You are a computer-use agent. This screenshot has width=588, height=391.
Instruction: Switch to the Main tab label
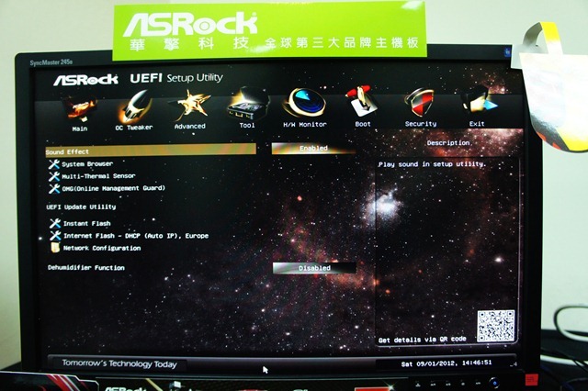coord(80,128)
